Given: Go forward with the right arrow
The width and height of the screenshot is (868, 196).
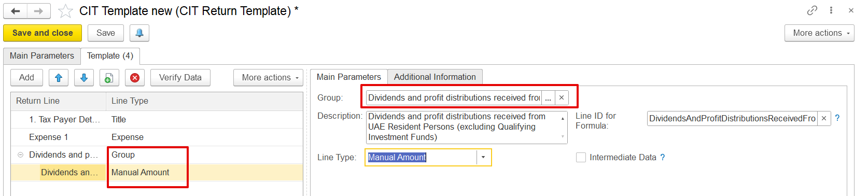Looking at the screenshot, I should (x=39, y=11).
